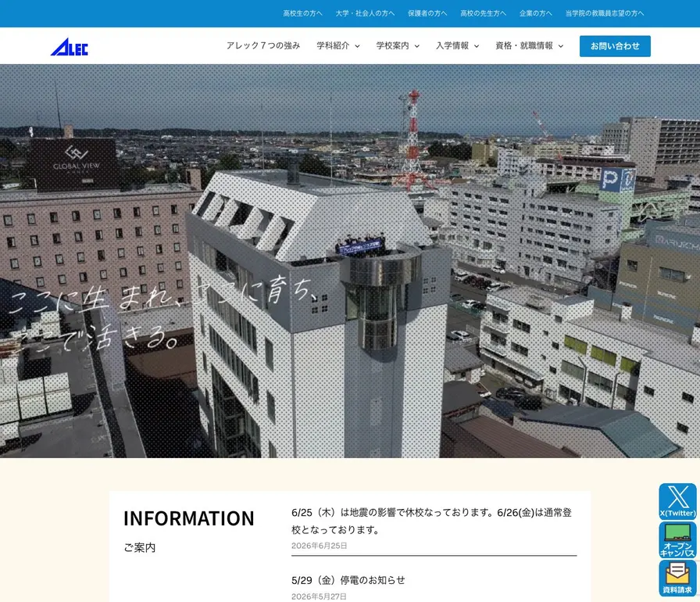This screenshot has height=602, width=700.
Task: Expand the 学校案内 dropdown chevron
Action: [417, 46]
